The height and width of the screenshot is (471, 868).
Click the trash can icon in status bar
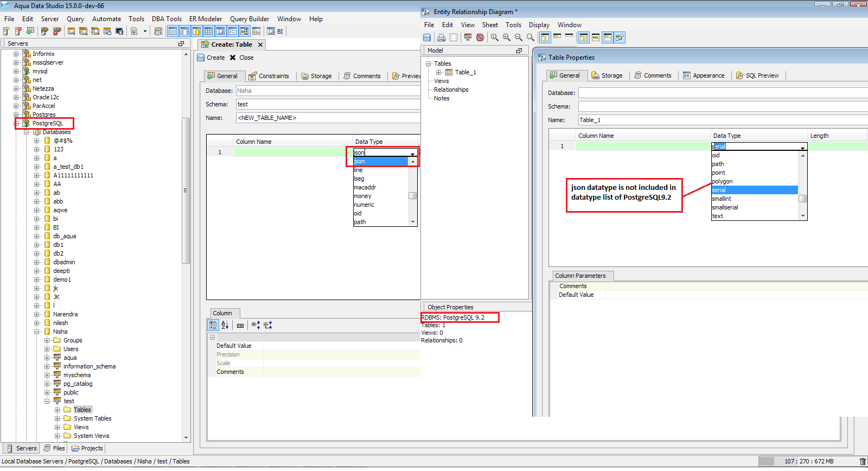click(863, 461)
